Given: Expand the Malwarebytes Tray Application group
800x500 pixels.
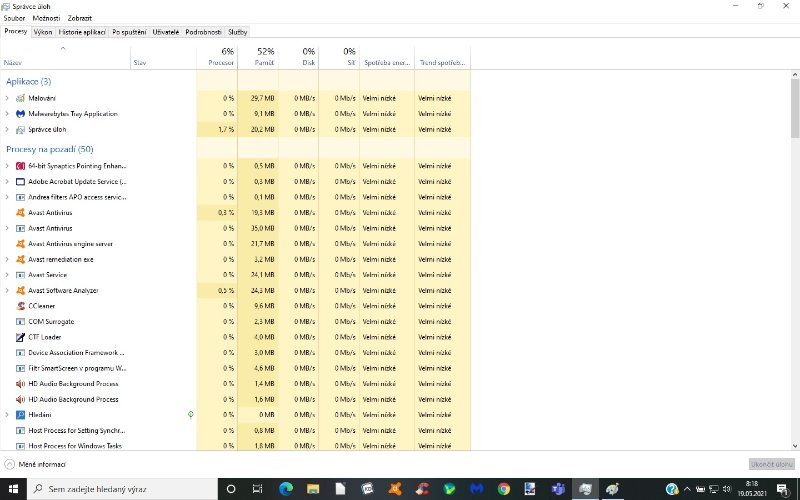Looking at the screenshot, I should point(7,114).
